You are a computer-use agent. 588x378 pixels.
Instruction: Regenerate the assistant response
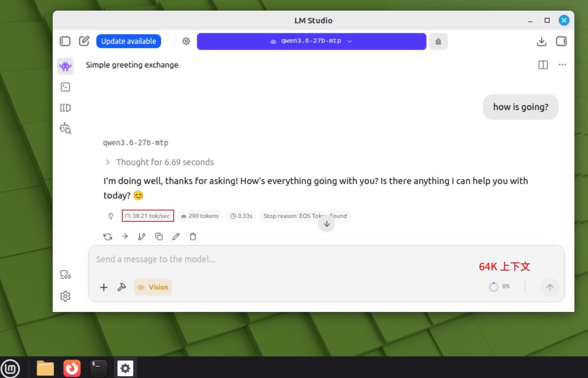[108, 237]
